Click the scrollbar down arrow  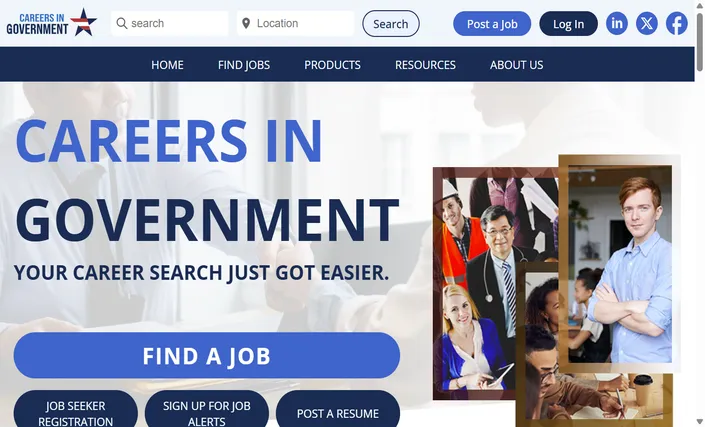[700, 422]
